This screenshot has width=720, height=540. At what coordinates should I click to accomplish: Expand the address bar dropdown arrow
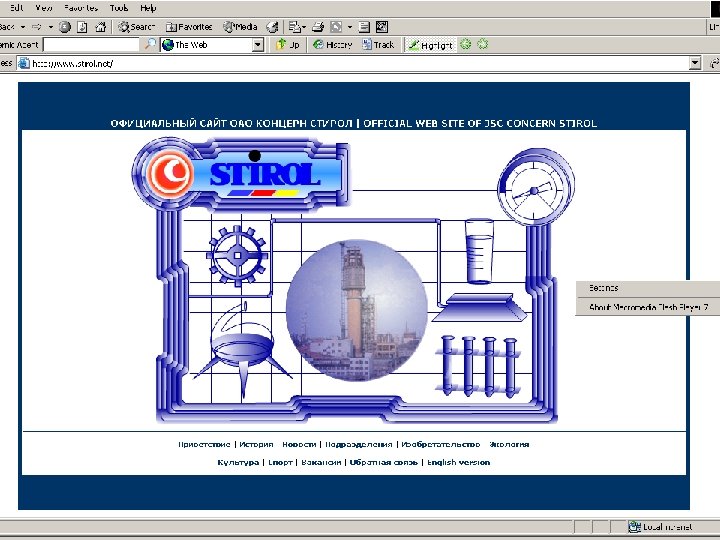[x=695, y=63]
